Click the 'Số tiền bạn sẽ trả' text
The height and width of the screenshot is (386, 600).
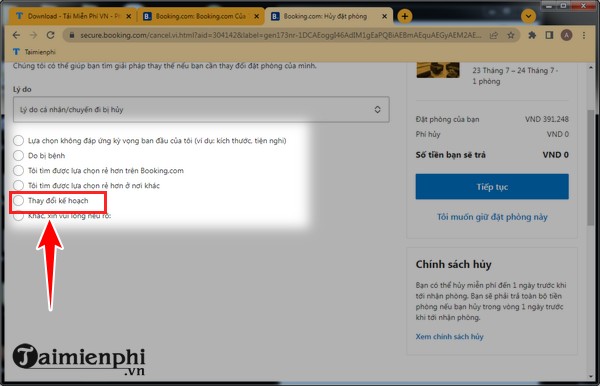(x=450, y=155)
